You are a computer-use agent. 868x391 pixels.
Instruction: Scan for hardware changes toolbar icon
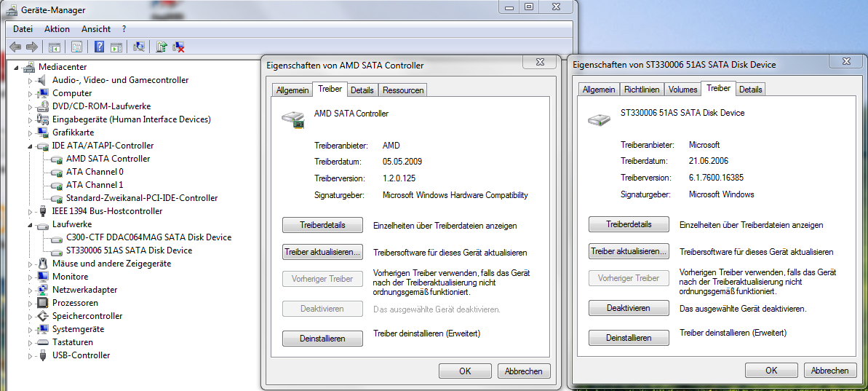click(139, 47)
